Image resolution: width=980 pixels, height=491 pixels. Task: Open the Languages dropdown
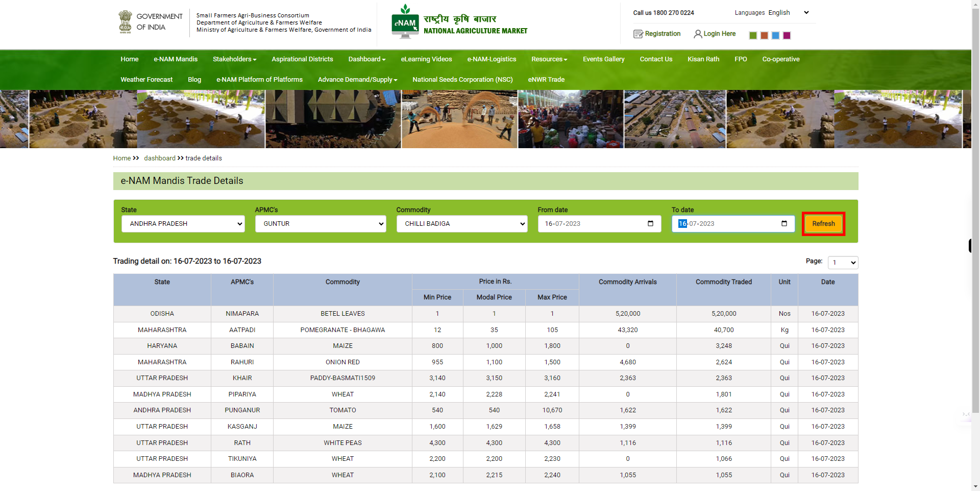tap(789, 13)
